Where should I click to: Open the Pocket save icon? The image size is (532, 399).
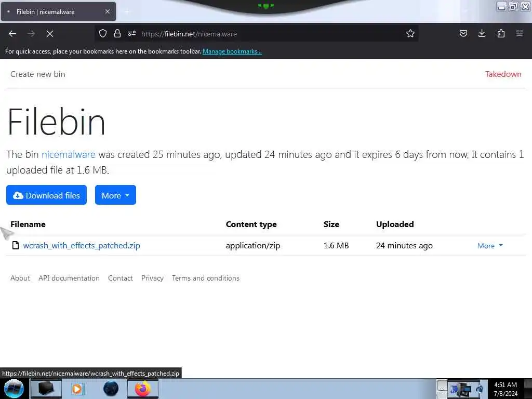(x=463, y=33)
